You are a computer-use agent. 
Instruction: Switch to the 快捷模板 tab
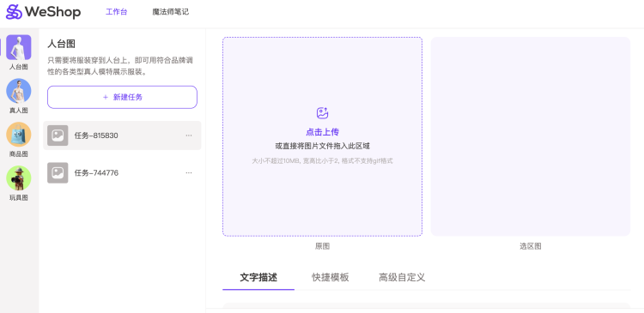tap(331, 277)
